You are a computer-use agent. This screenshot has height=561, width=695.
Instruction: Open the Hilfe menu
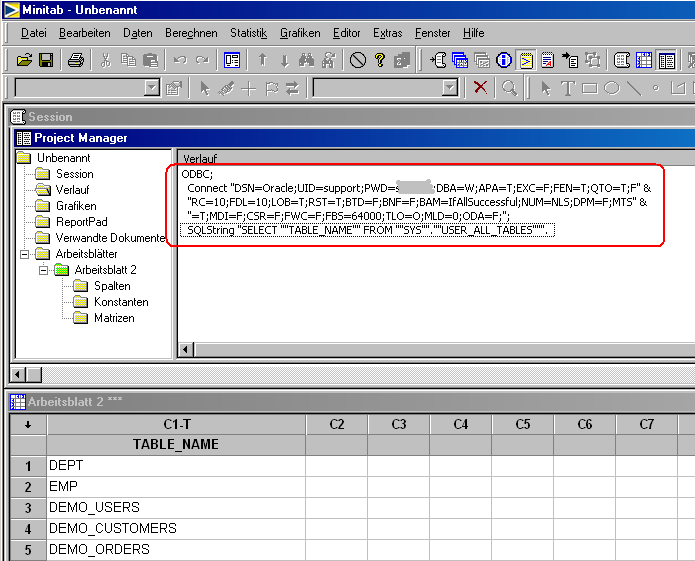473,33
